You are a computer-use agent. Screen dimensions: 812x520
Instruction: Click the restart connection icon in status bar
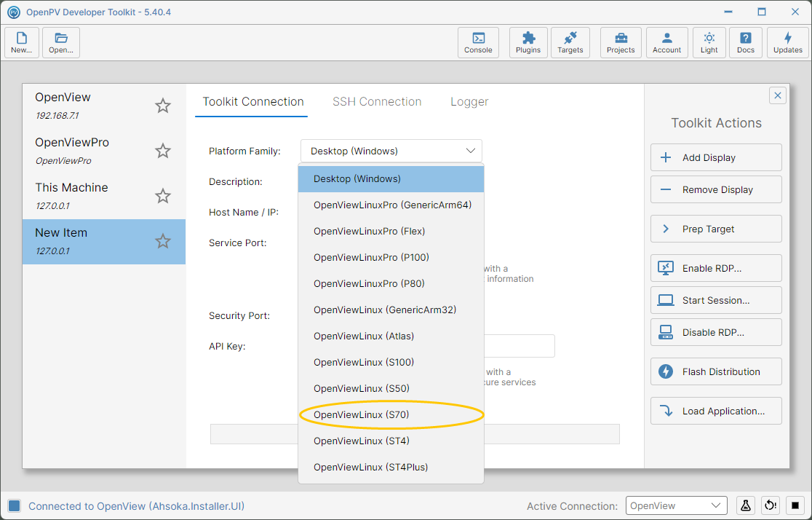click(771, 505)
